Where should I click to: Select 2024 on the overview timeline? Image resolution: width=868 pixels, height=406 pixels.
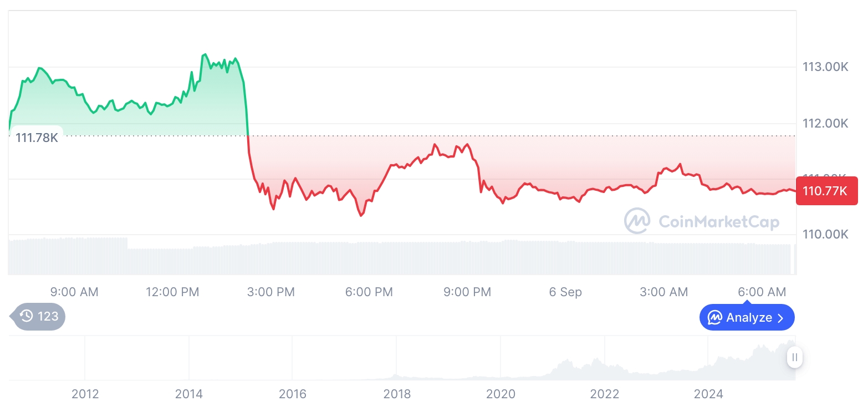pyautogui.click(x=708, y=394)
